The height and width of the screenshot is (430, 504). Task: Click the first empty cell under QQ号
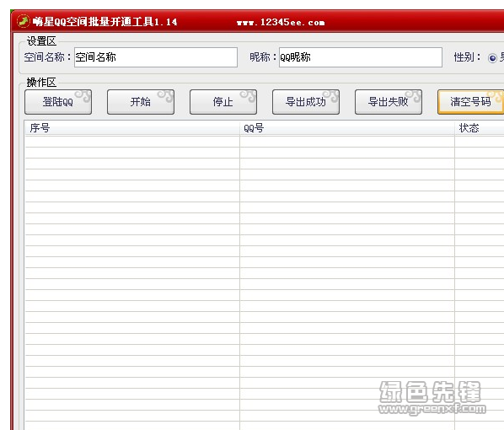click(x=347, y=142)
